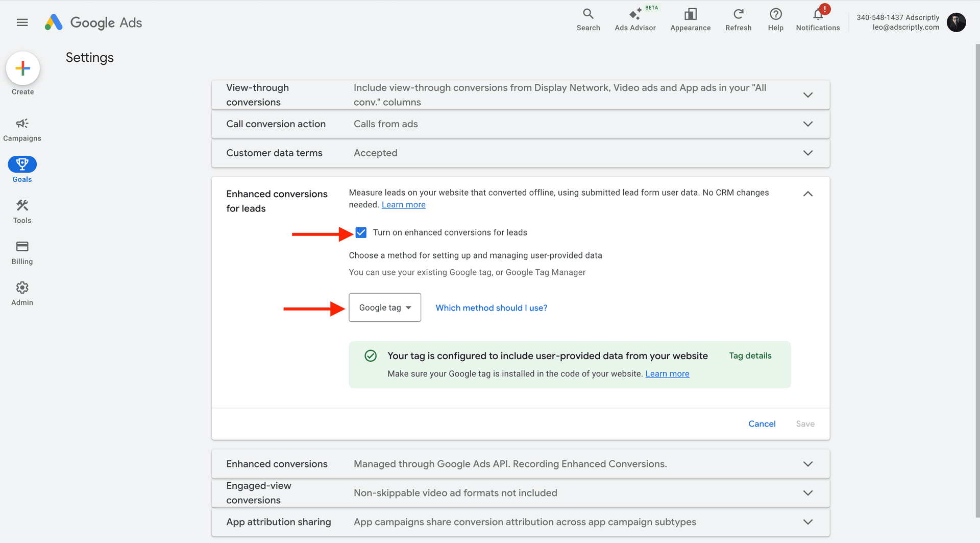Viewport: 980px width, 543px height.
Task: Expand the Call conversion action row
Action: (x=807, y=124)
